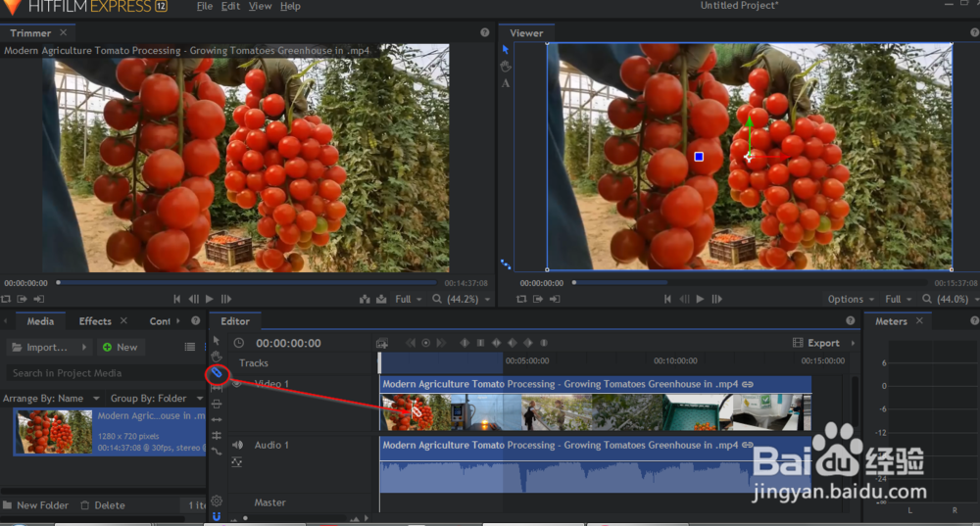Toggle Video 1 track visibility eye
This screenshot has width=980, height=526.
[x=237, y=384]
